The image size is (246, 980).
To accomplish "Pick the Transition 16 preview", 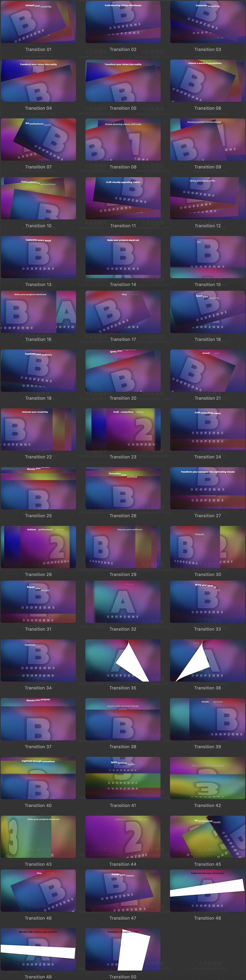I will [38, 312].
